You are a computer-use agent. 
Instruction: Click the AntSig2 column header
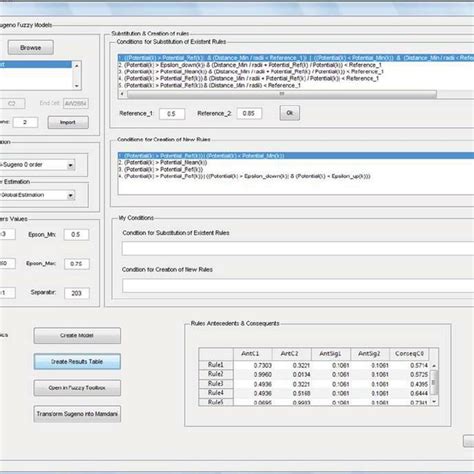point(370,354)
